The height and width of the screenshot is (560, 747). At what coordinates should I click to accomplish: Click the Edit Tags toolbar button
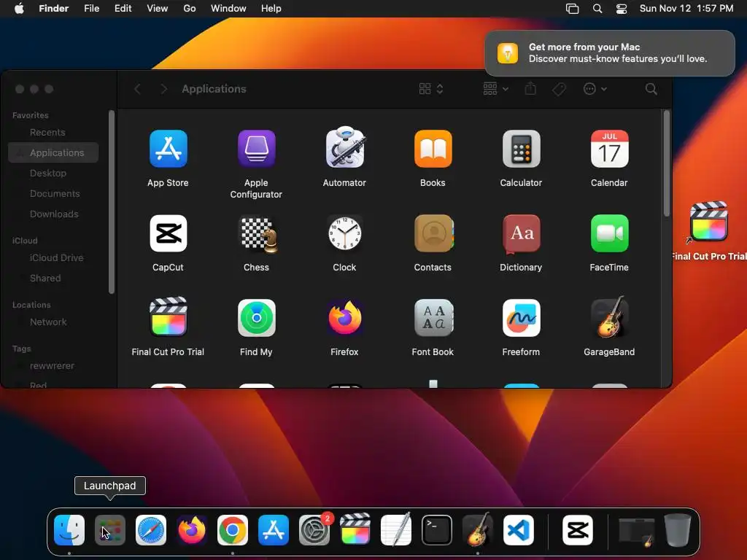tap(559, 89)
